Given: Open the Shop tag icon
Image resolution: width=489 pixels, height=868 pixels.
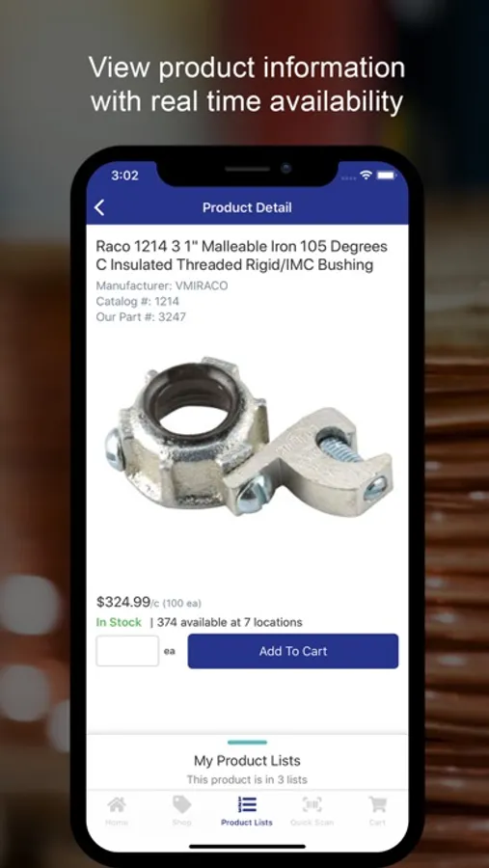Looking at the screenshot, I should [181, 804].
